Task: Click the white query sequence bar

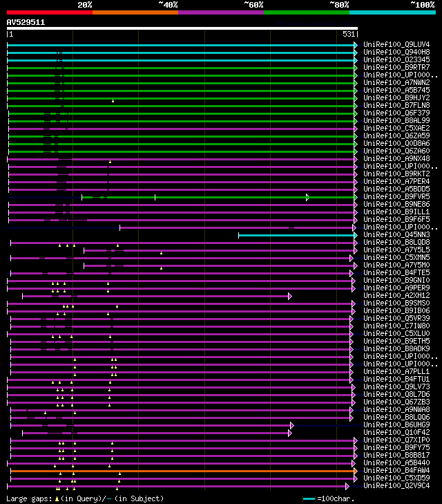Action: click(182, 28)
